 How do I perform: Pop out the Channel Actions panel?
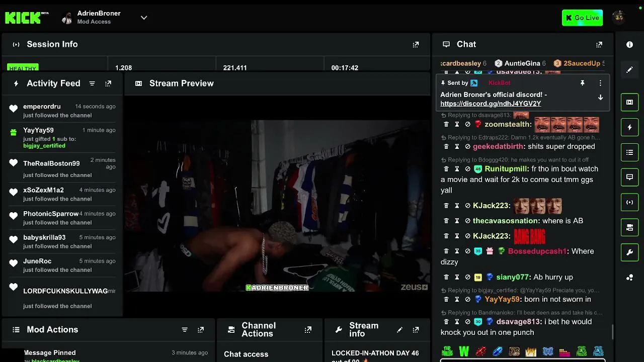(308, 330)
